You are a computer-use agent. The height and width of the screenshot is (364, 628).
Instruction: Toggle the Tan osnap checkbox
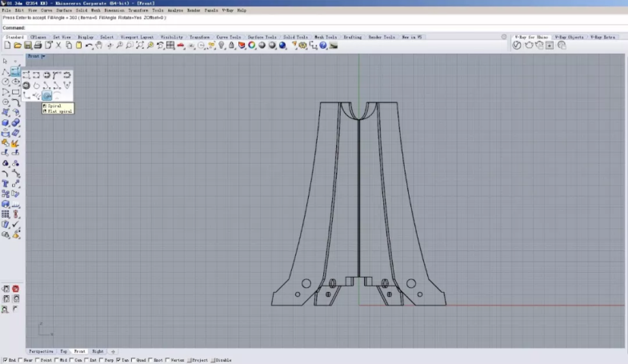click(x=118, y=360)
